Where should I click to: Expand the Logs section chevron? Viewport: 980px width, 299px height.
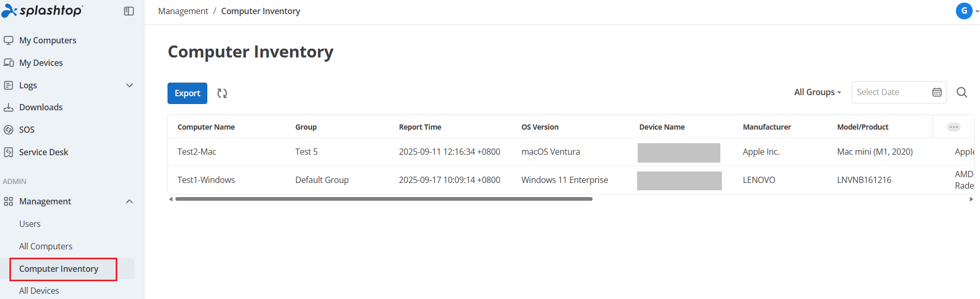coord(129,85)
